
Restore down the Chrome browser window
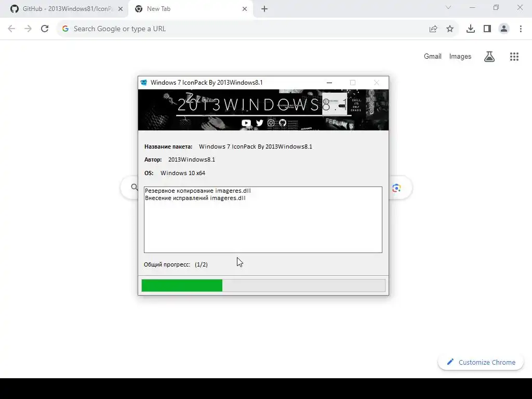point(496,7)
